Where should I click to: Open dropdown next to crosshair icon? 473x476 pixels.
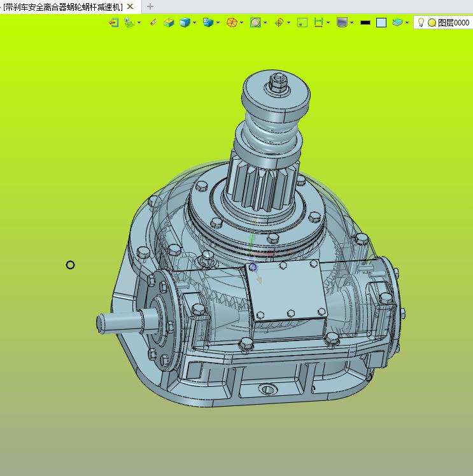coord(289,22)
